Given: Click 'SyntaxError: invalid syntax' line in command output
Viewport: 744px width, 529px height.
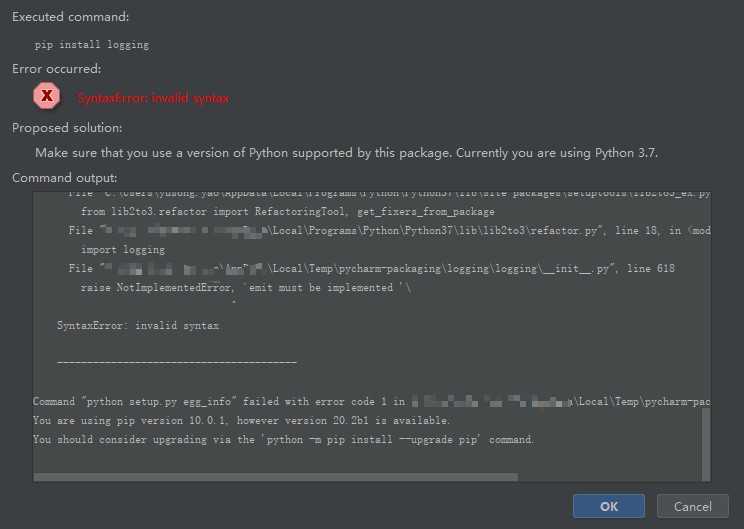Looking at the screenshot, I should 138,325.
